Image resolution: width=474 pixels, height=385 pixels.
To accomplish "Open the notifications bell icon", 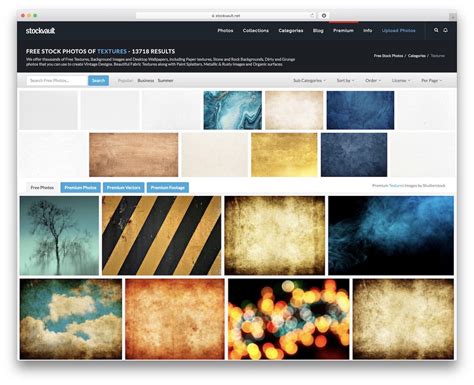I will coord(445,30).
